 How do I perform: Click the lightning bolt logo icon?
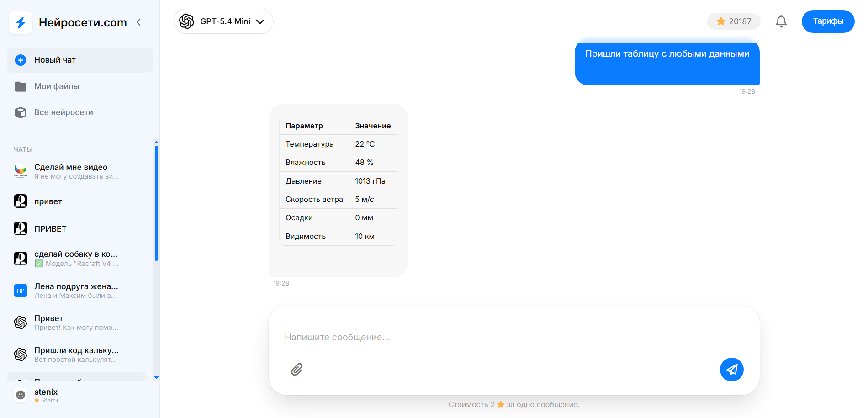pos(21,22)
